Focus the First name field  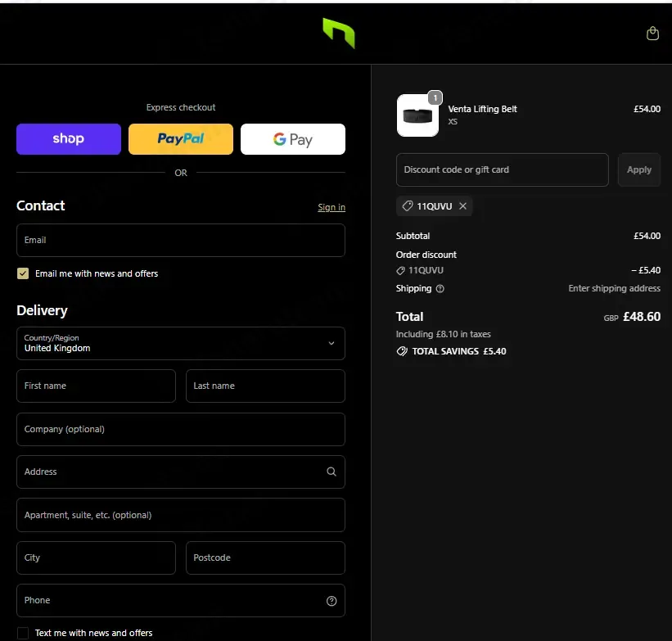pyautogui.click(x=96, y=386)
